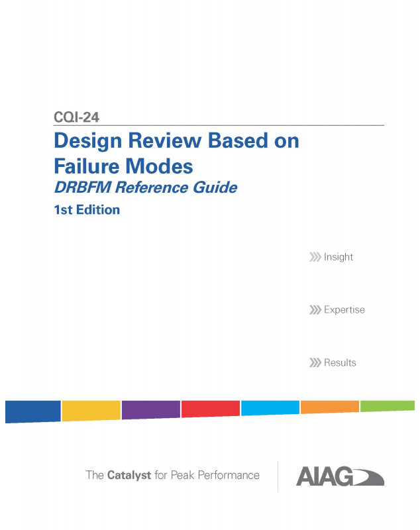Click the word Insight

point(339,257)
